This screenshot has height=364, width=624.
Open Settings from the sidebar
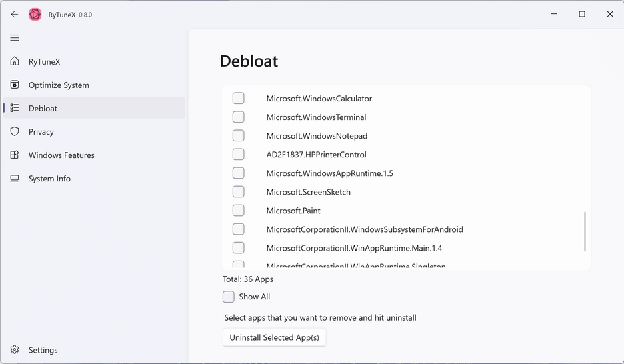(94, 350)
